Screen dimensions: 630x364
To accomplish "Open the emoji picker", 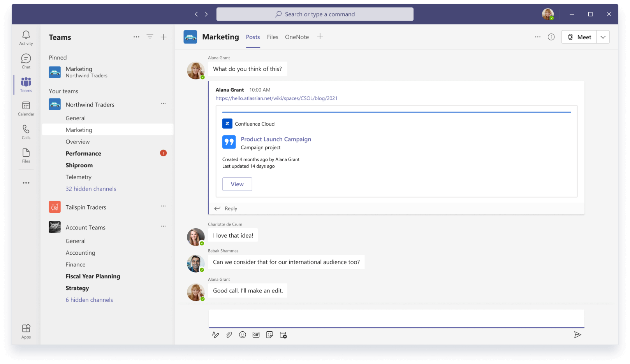I will click(243, 334).
